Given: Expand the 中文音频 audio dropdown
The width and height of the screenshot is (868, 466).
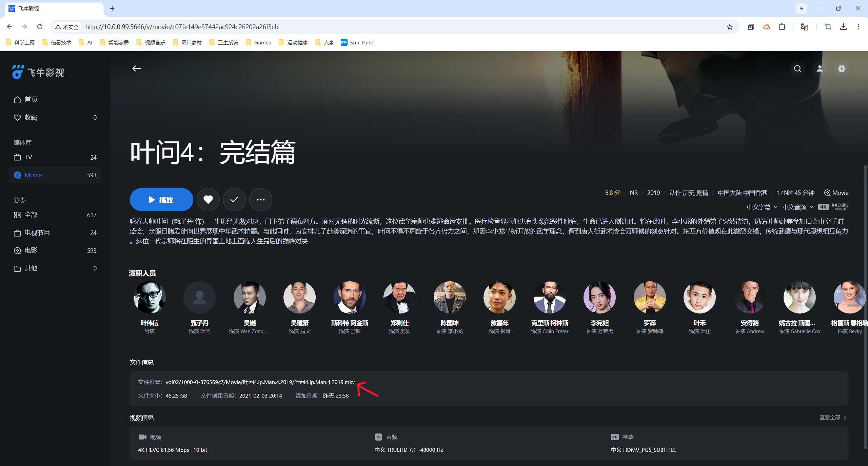Looking at the screenshot, I should pos(797,207).
